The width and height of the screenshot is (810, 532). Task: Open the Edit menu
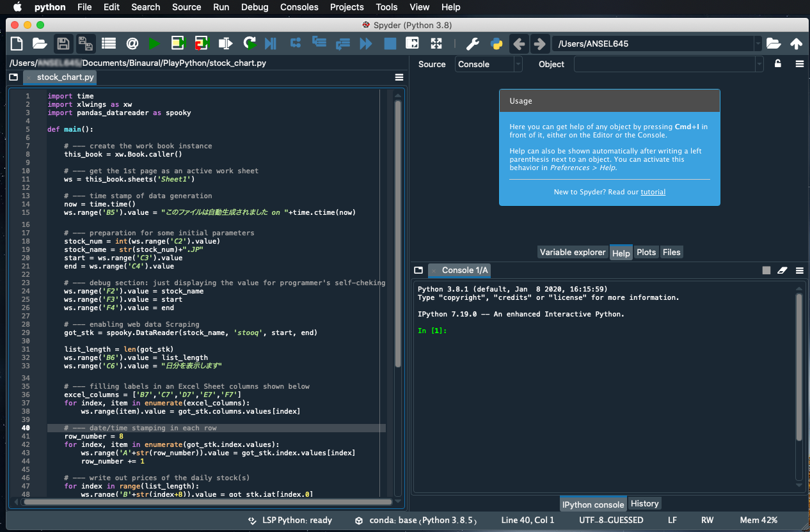(111, 7)
